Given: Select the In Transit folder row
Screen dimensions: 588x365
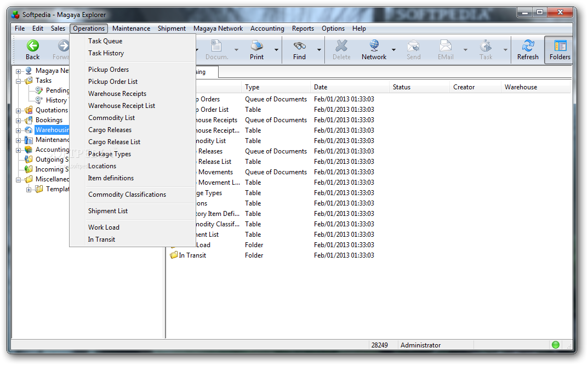Looking at the screenshot, I should coord(369,255).
